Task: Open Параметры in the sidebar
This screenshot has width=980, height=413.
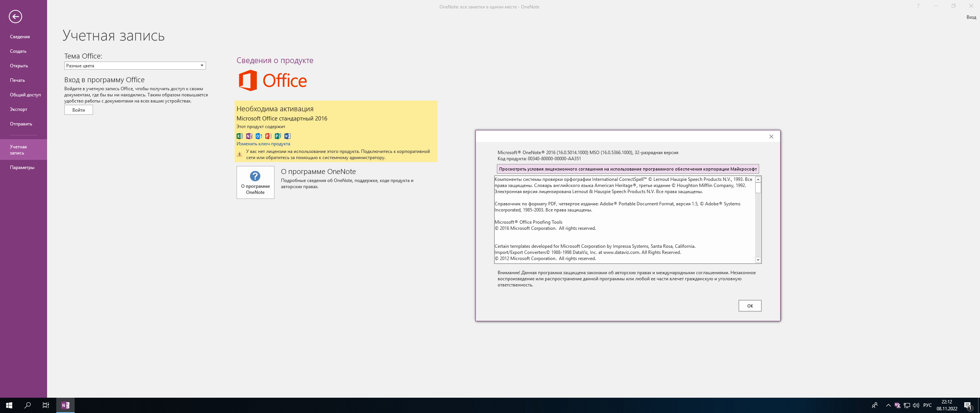Action: pos(23,167)
